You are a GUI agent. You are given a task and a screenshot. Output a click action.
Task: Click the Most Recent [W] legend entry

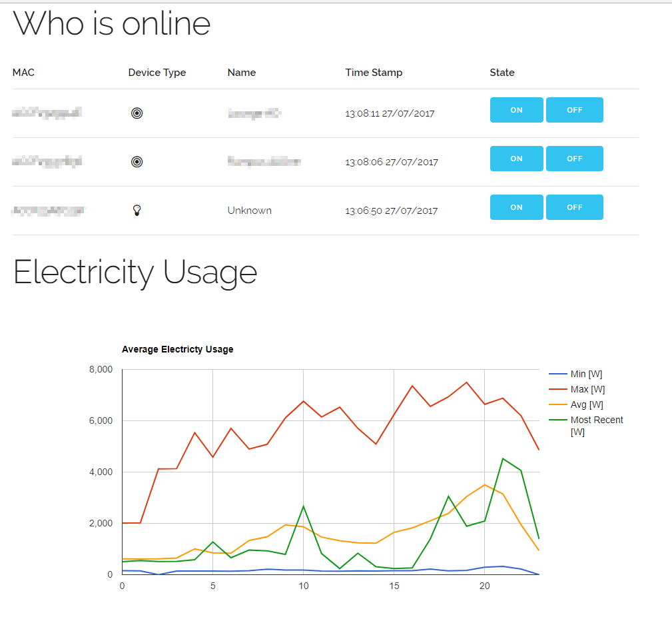[586, 426]
